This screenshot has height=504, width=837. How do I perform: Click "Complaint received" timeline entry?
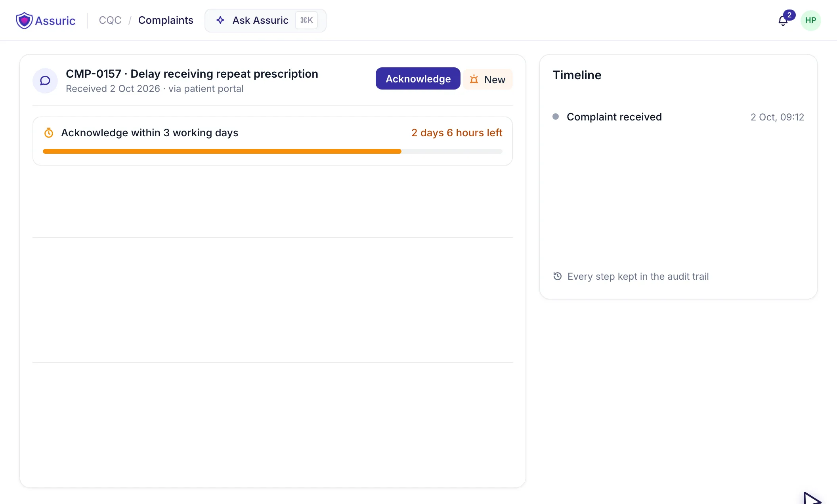coord(614,117)
